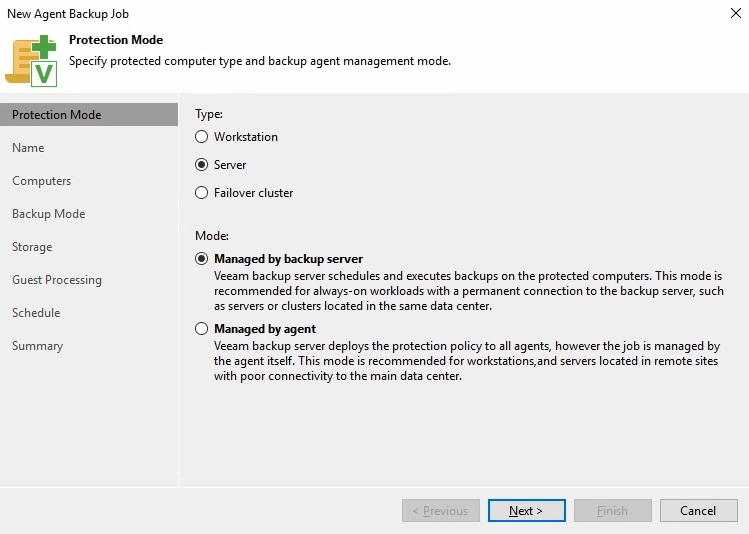This screenshot has height=534, width=749.
Task: Click the greyed-out Previous button
Action: coord(441,511)
